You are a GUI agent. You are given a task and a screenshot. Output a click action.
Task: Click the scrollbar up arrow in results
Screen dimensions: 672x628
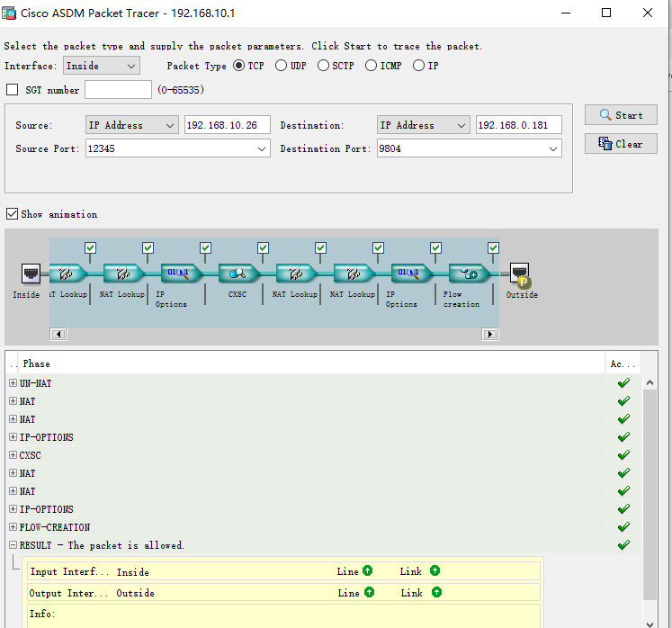pyautogui.click(x=650, y=382)
